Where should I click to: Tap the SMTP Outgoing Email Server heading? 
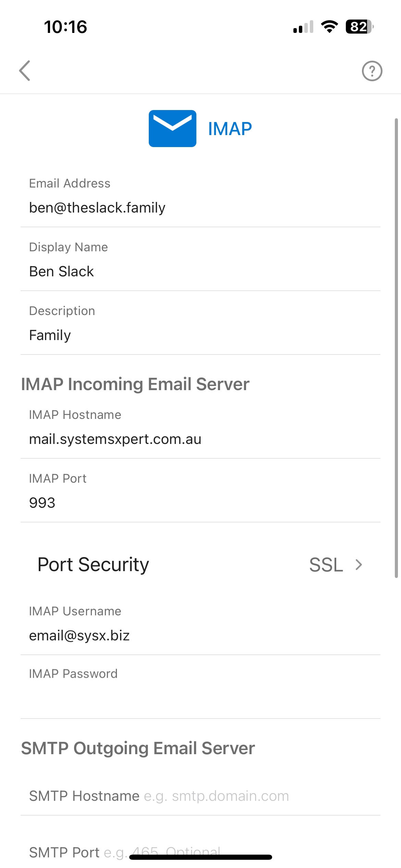138,748
